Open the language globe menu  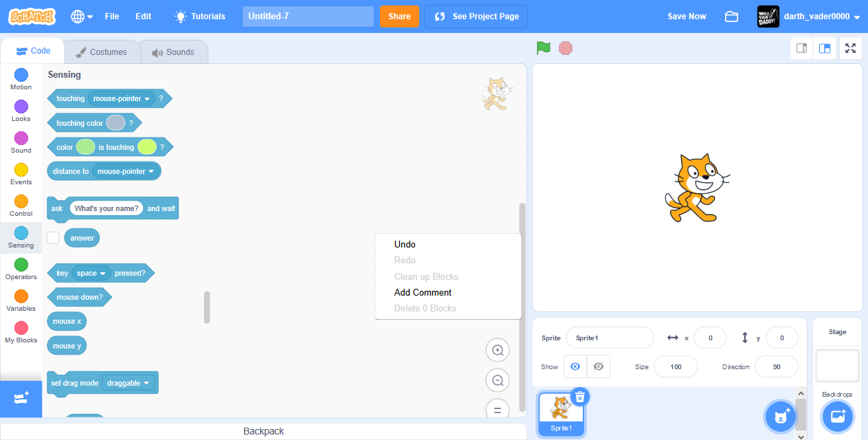pyautogui.click(x=82, y=16)
